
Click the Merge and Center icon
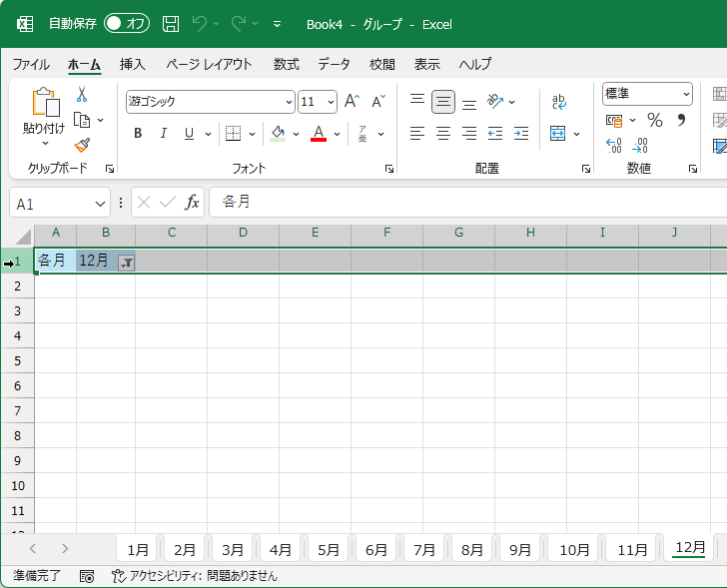(558, 134)
